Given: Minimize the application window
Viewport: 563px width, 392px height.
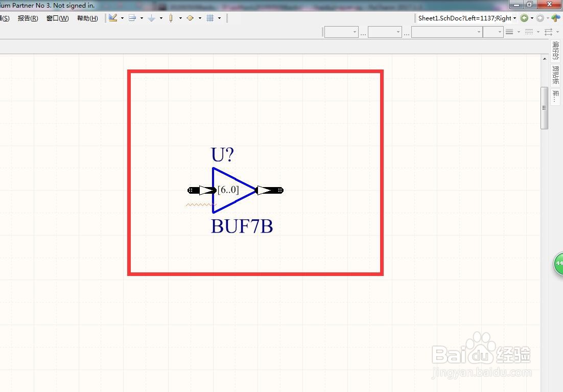Looking at the screenshot, I should (x=517, y=4).
